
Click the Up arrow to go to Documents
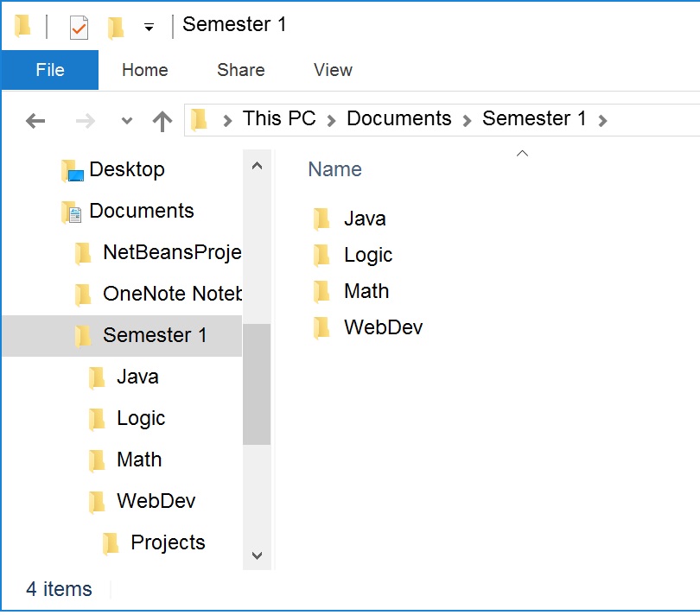(x=162, y=120)
